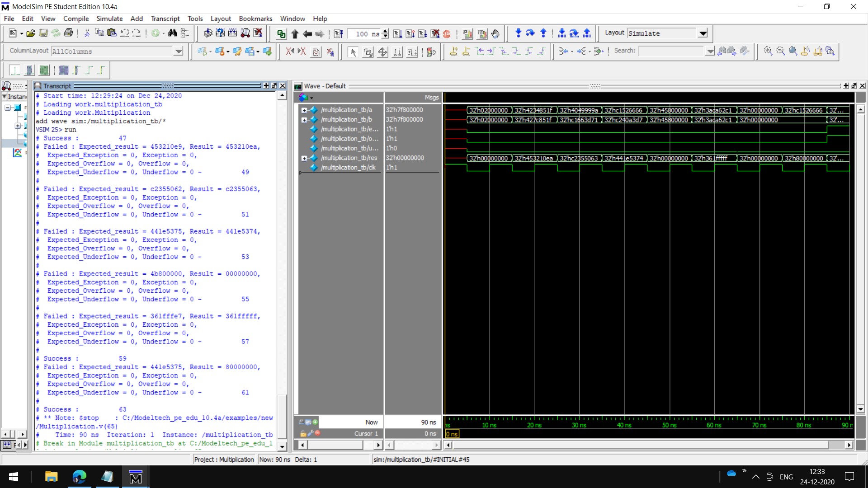Toggle the wave zoom mode tool
Viewport: 868px width, 488px height.
point(368,52)
